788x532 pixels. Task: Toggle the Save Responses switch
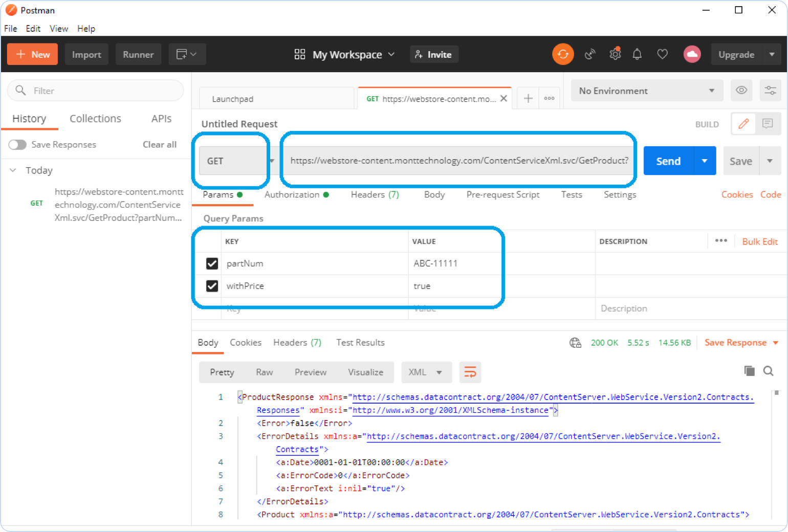pyautogui.click(x=17, y=145)
